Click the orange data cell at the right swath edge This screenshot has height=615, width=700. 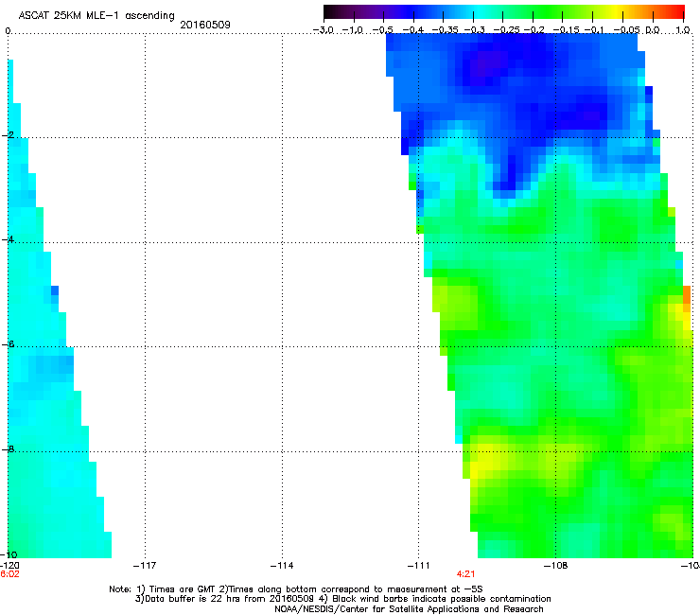click(687, 295)
